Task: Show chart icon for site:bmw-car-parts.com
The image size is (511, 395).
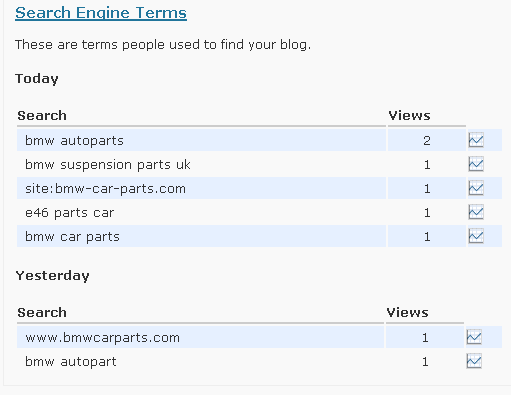Action: click(476, 188)
